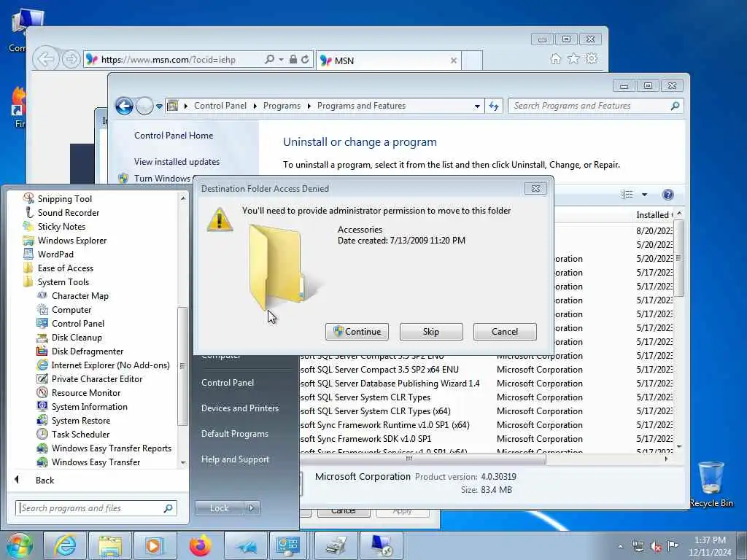Go back in Programs and Features window
This screenshot has width=747, height=560.
(x=124, y=106)
